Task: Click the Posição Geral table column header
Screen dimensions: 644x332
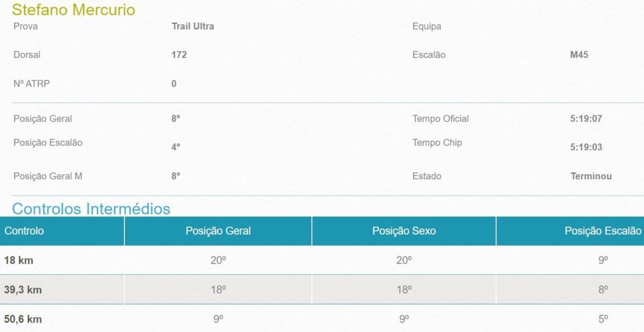Action: pyautogui.click(x=218, y=231)
